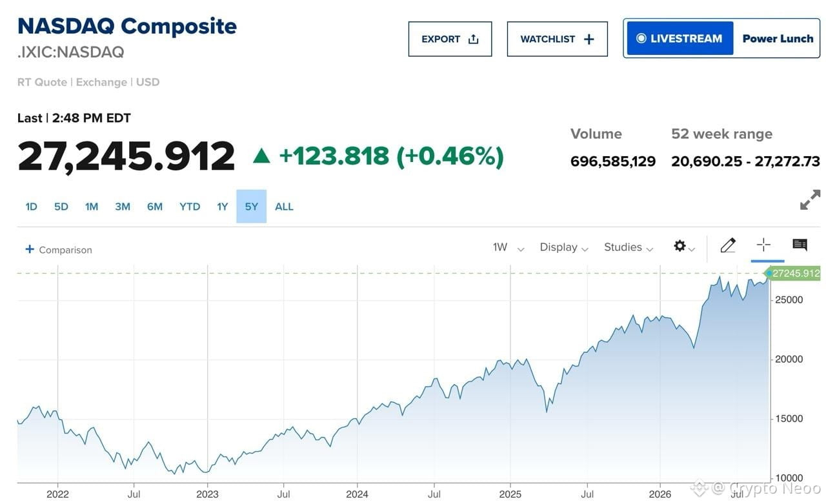
Task: Toggle the LIVESTREAM radio indicator
Action: (x=641, y=38)
